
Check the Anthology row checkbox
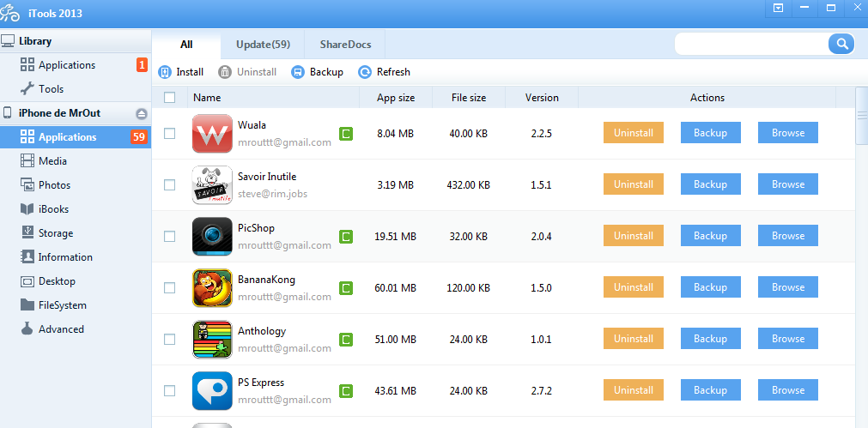point(169,339)
